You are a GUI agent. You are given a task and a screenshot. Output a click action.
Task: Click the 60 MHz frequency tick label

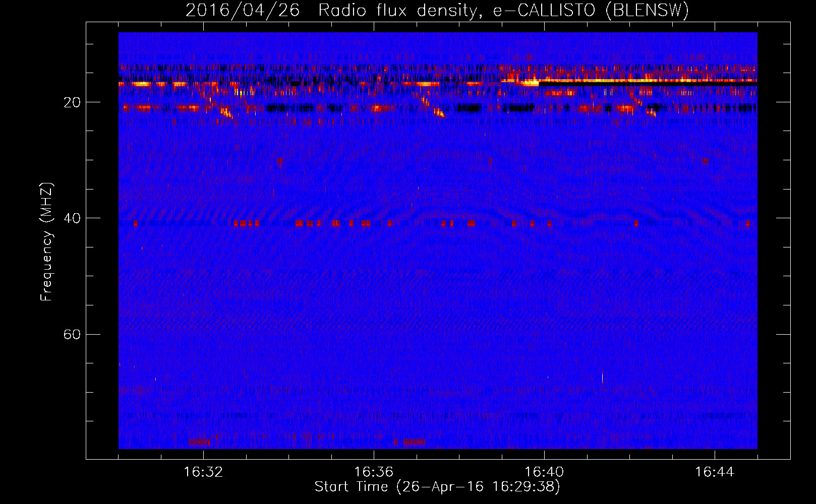tap(72, 335)
